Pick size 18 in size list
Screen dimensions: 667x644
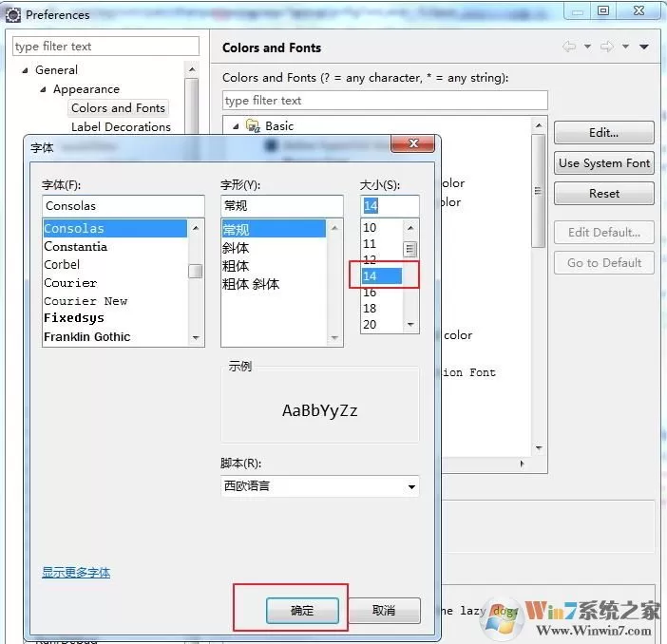pyautogui.click(x=370, y=309)
